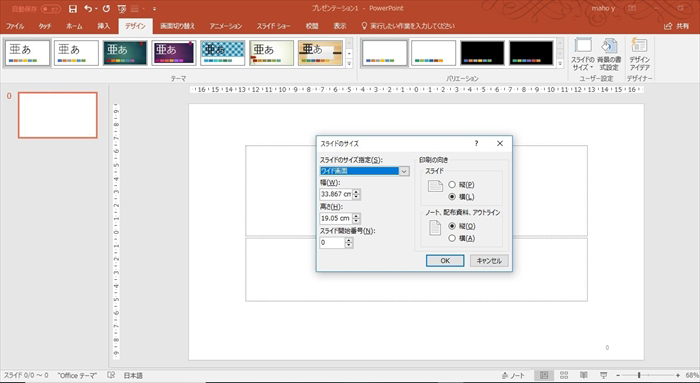The image size is (700, 383).
Task: Toggle the 自動保存 AutoSave switch
Action: [51, 8]
